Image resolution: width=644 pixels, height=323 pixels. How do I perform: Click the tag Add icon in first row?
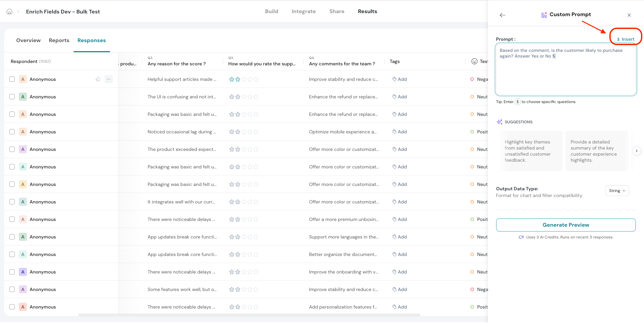pos(394,79)
